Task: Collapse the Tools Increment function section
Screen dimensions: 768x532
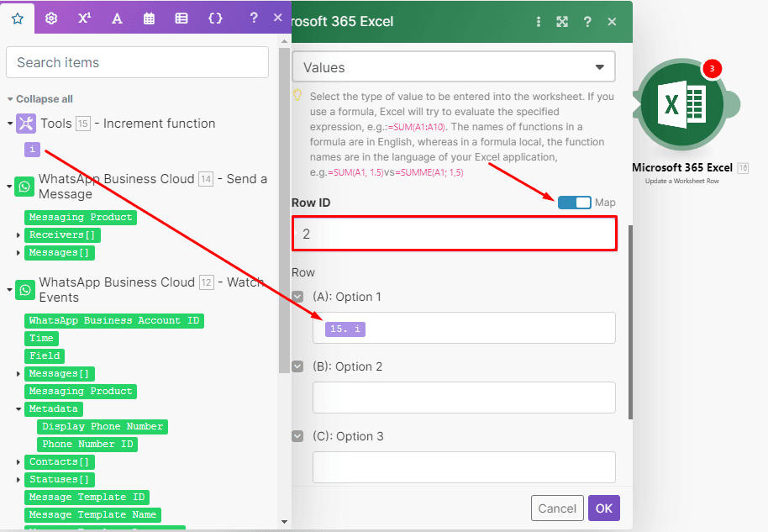Action: tap(8, 123)
